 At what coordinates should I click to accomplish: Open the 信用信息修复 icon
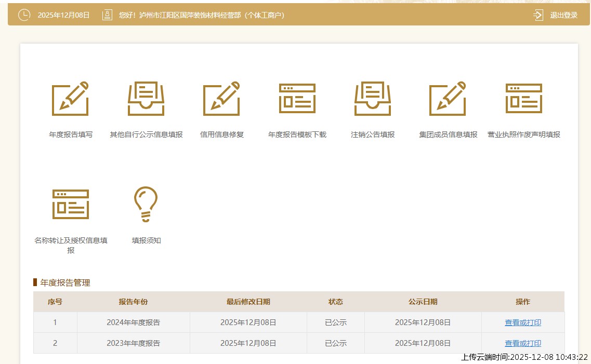point(222,99)
